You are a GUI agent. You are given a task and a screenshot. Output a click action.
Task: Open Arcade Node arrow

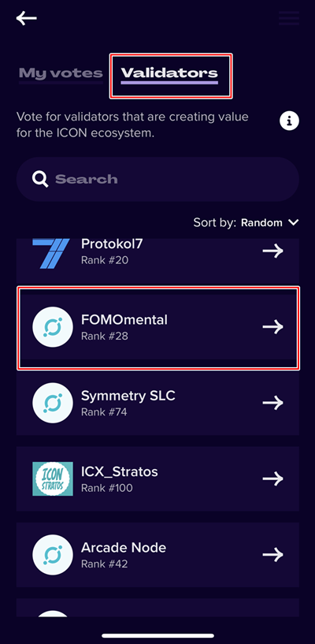point(272,554)
